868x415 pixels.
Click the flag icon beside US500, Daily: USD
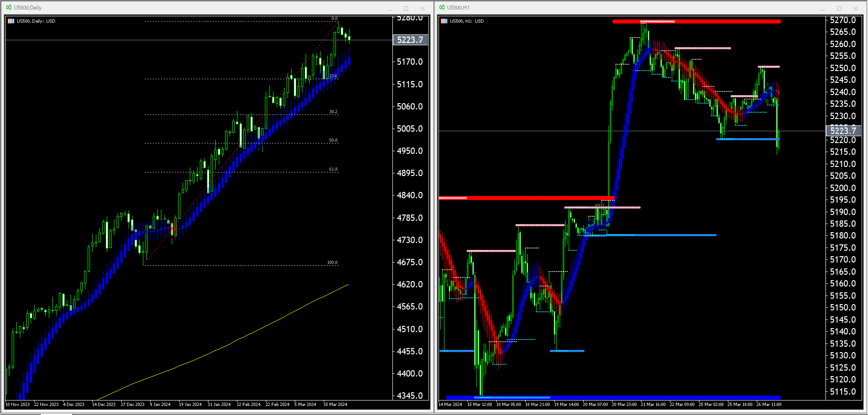pyautogui.click(x=11, y=21)
